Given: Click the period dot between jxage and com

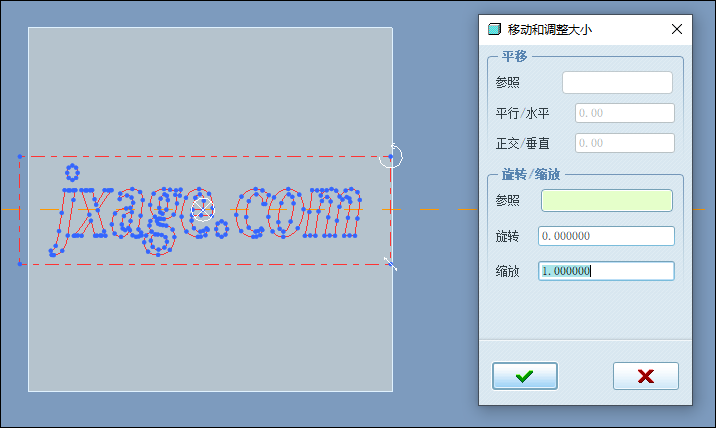Looking at the screenshot, I should coord(222,228).
